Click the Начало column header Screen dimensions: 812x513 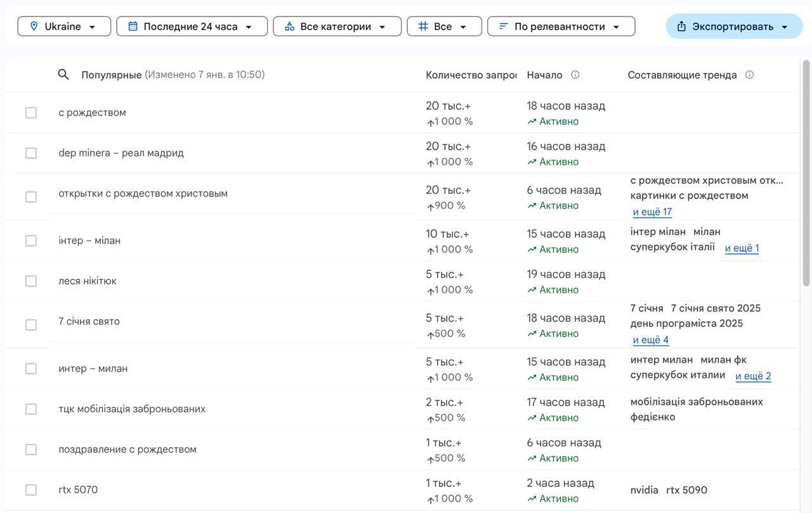point(544,75)
